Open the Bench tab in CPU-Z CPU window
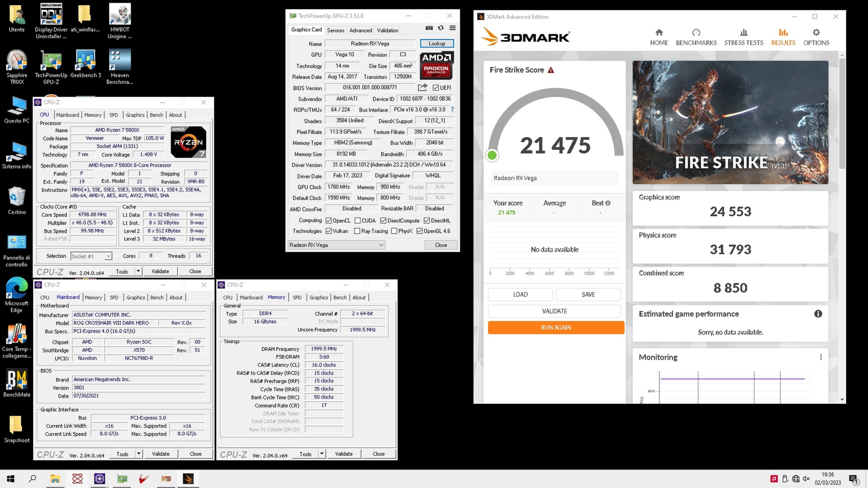The height and width of the screenshot is (488, 868). click(x=156, y=115)
